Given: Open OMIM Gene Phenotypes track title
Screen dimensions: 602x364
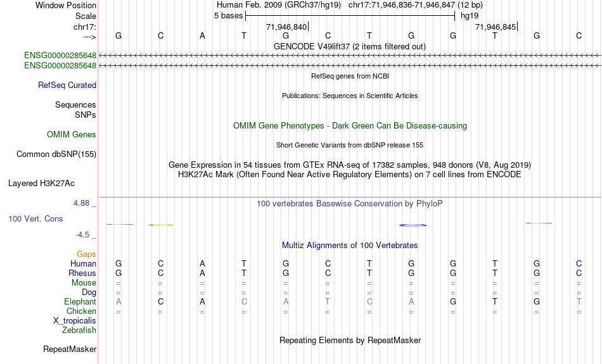Looking at the screenshot, I should (350, 126).
